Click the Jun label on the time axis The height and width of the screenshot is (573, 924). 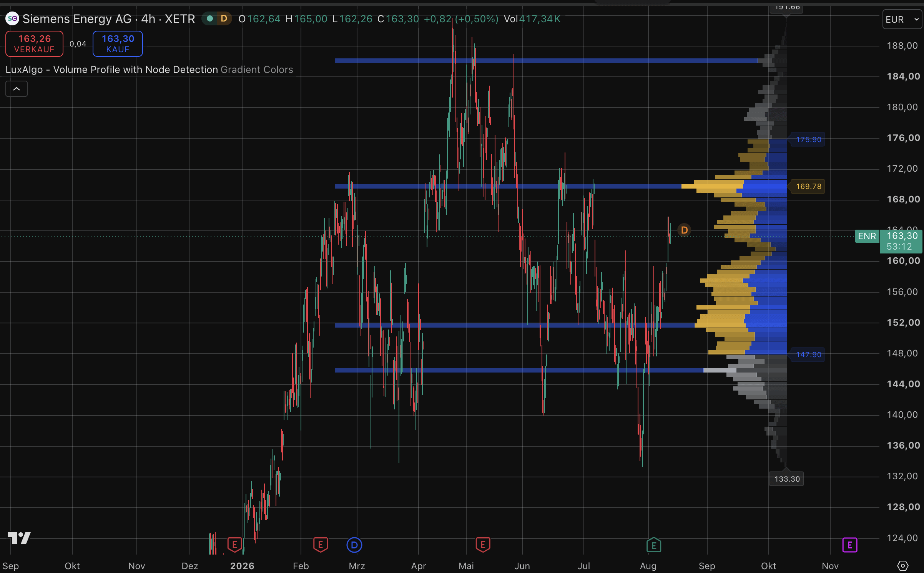[522, 566]
